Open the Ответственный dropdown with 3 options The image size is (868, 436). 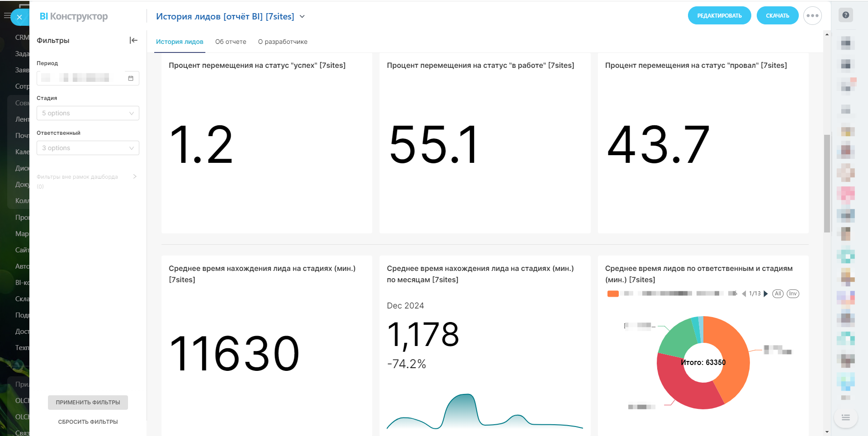coord(88,148)
